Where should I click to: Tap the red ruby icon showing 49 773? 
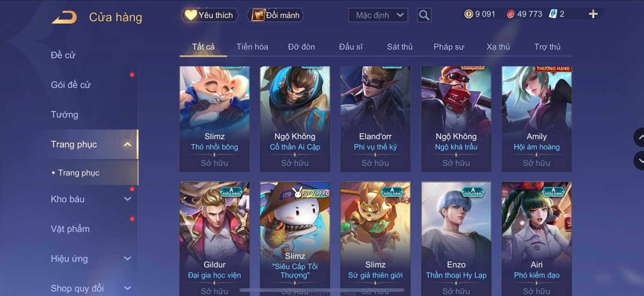[510, 14]
